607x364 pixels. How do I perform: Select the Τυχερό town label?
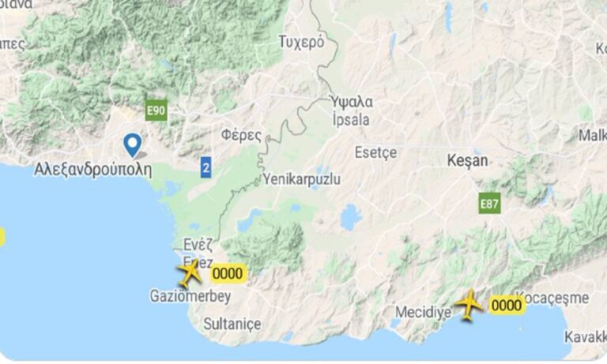(302, 42)
